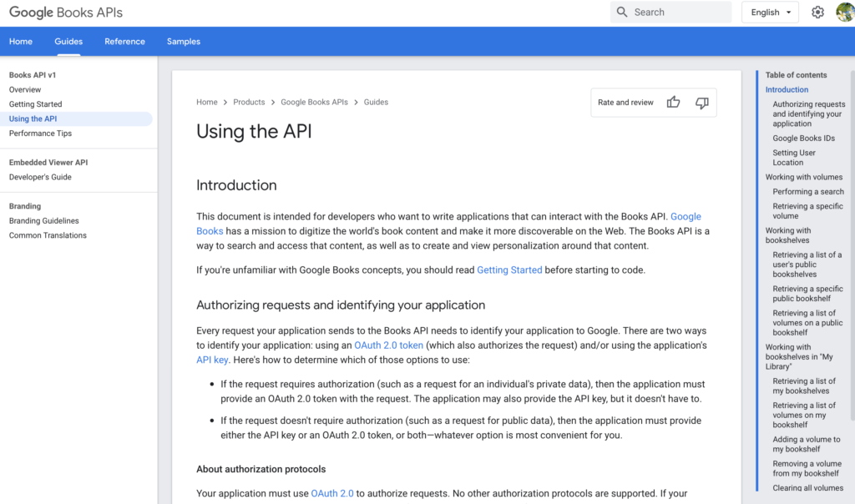Jump to Removing a volume from my bookshelf
The width and height of the screenshot is (855, 504).
click(807, 469)
